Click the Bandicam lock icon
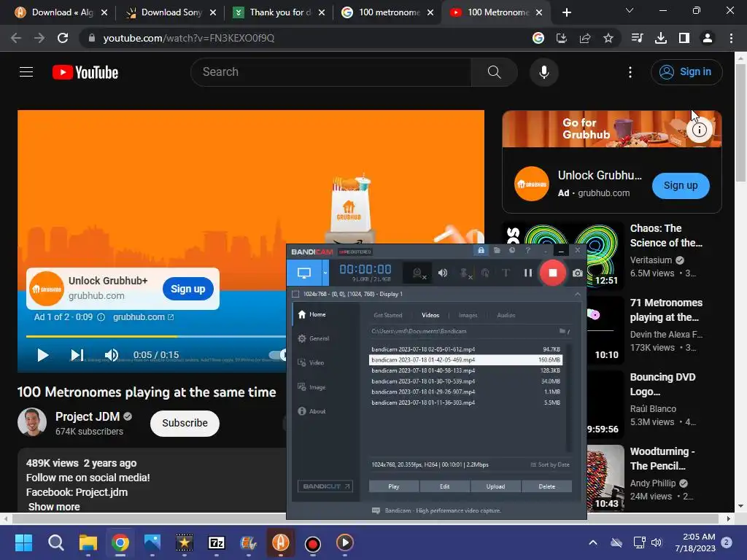The height and width of the screenshot is (560, 747). tap(481, 251)
